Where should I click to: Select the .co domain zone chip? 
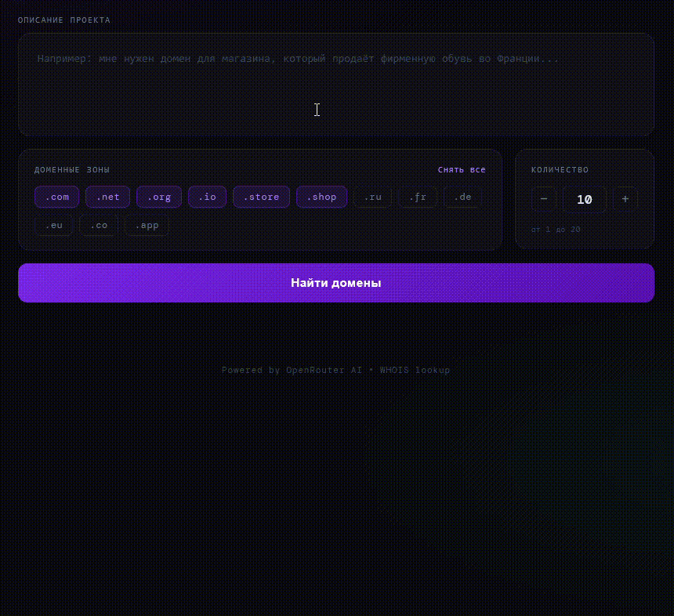99,226
